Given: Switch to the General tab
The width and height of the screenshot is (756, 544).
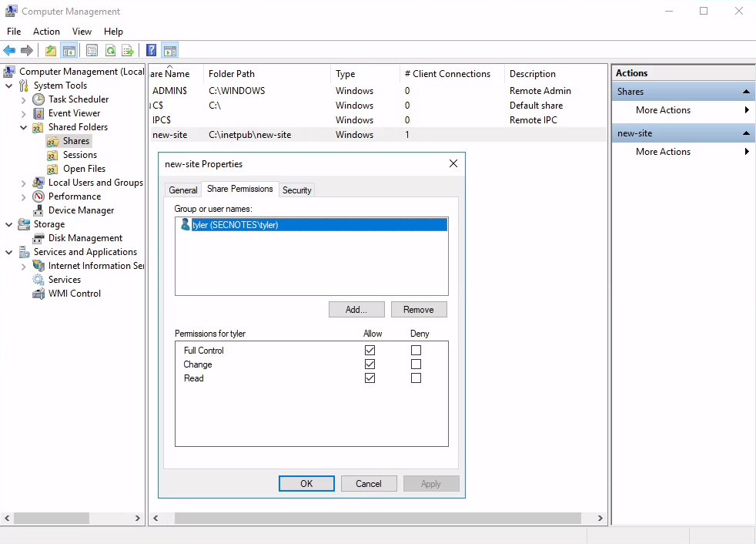Looking at the screenshot, I should tap(183, 190).
